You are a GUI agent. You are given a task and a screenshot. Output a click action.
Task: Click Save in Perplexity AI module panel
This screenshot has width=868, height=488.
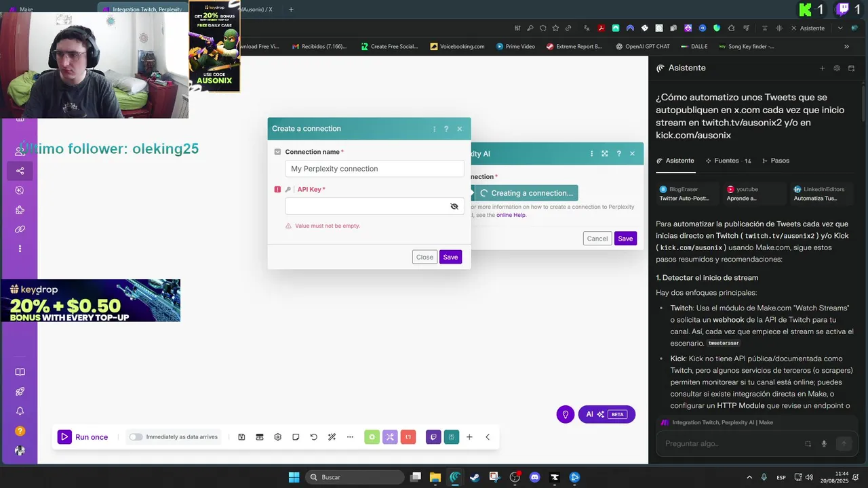[x=625, y=239]
